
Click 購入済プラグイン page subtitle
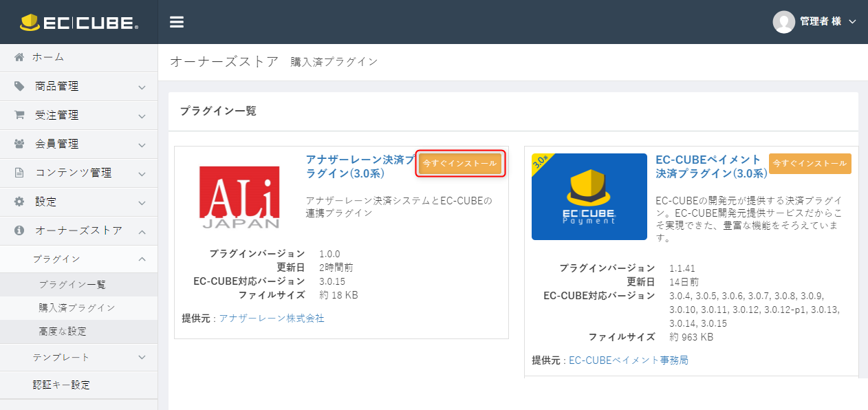click(x=334, y=62)
